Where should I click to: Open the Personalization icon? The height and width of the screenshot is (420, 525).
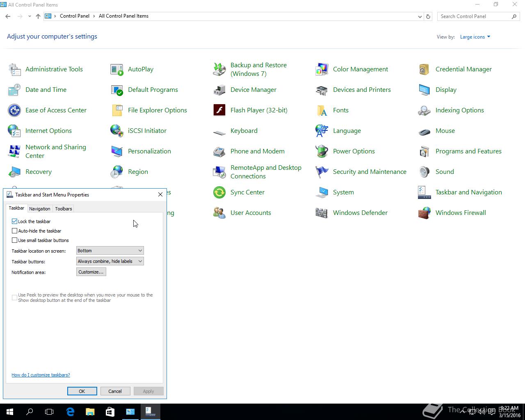117,151
